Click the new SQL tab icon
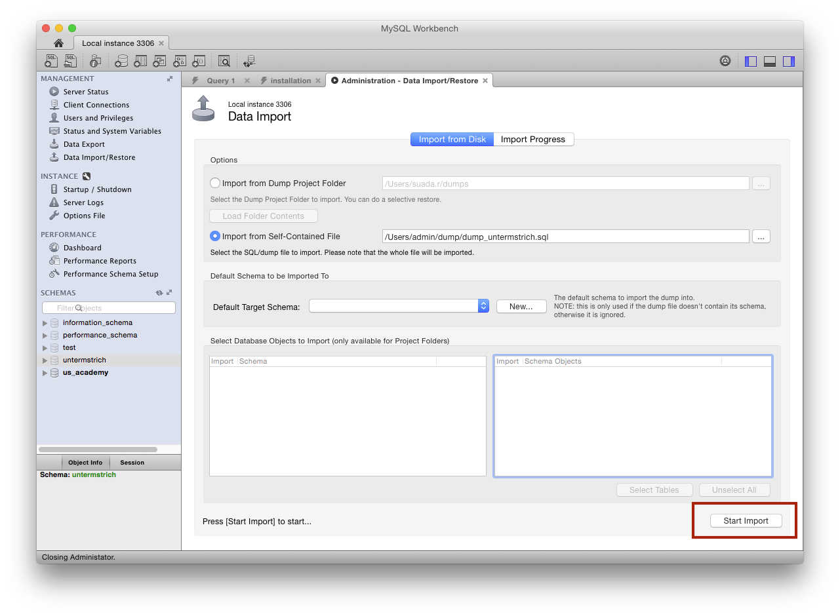Viewport: 840px width, 616px height. 51,61
